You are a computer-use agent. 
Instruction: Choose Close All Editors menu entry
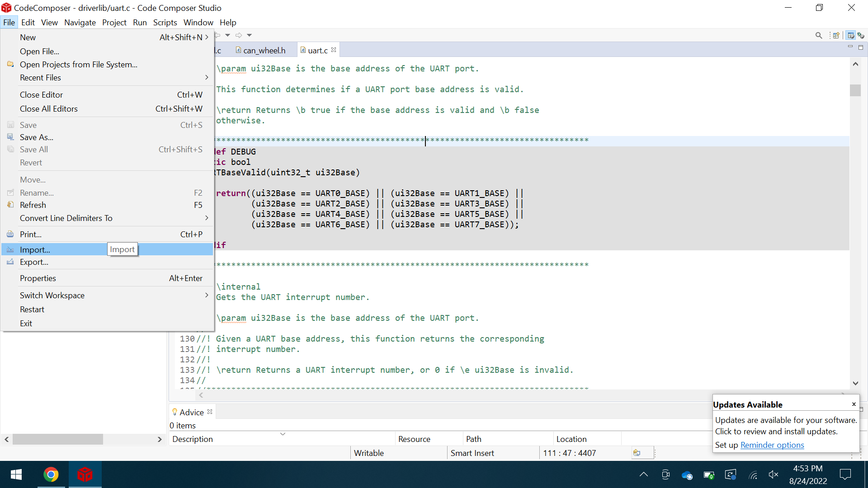pyautogui.click(x=49, y=109)
